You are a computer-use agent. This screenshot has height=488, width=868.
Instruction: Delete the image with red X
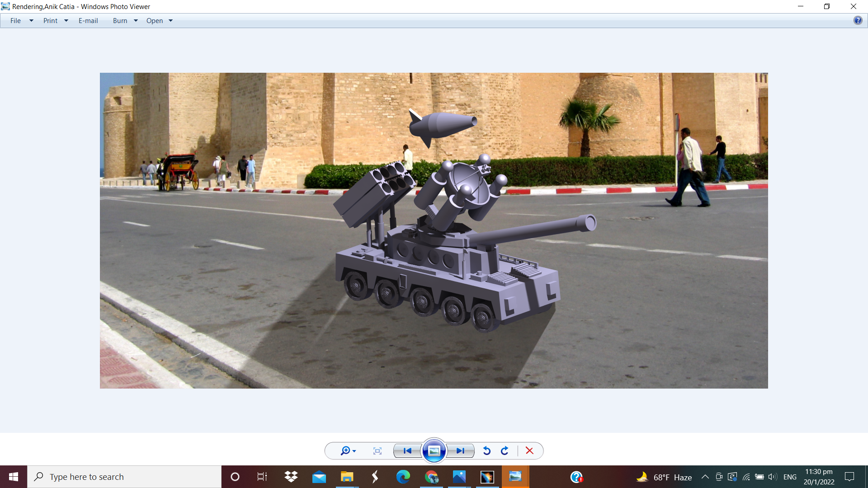529,451
